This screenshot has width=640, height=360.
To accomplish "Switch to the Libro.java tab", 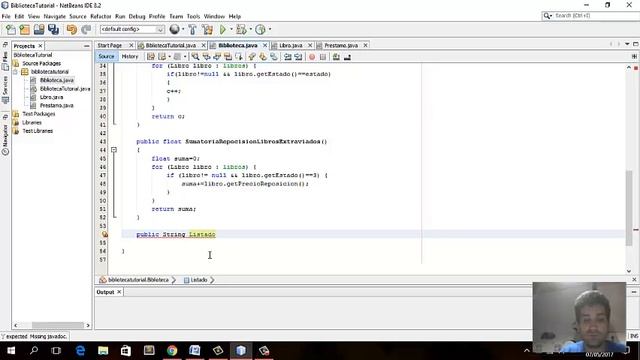I will [x=290, y=45].
